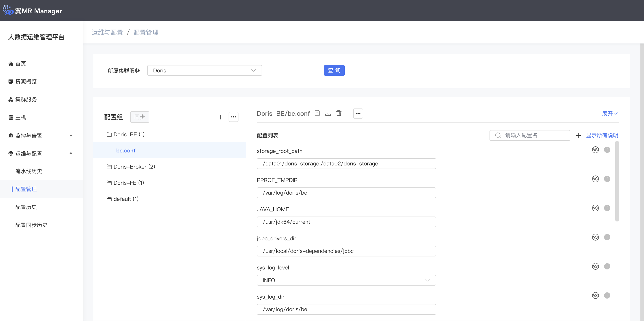Click the trash delete icon for be.conf
This screenshot has width=644, height=321.
tap(338, 113)
